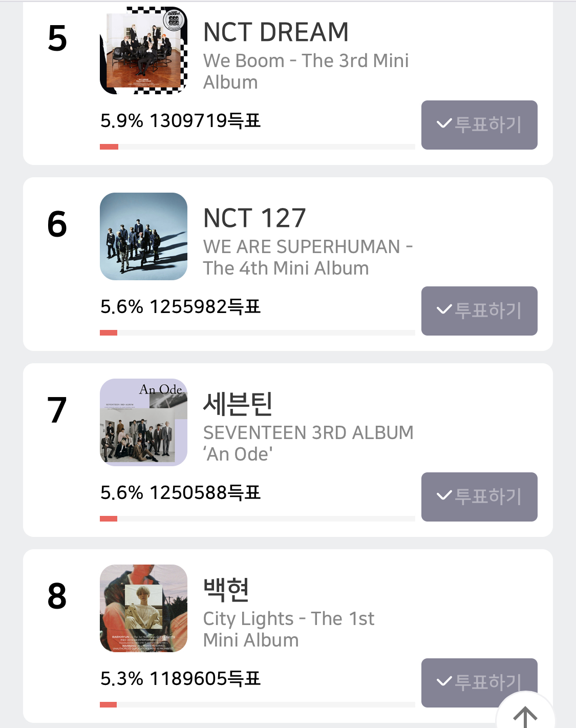Select the NCT 127 artist name
The image size is (576, 728).
point(254,218)
